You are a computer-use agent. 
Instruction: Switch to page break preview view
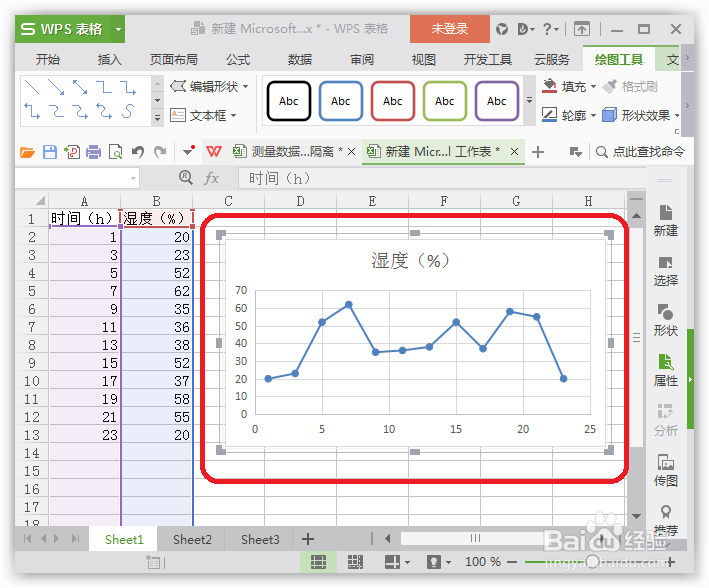(355, 562)
